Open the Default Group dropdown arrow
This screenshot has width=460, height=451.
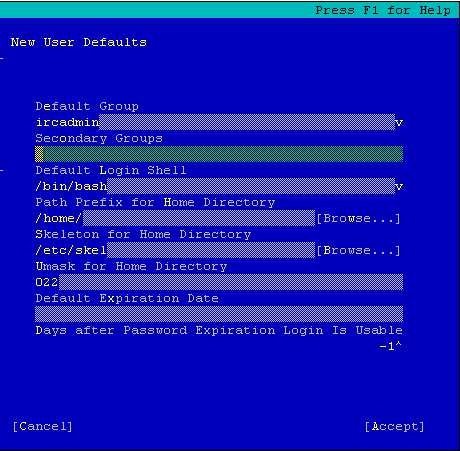click(399, 122)
